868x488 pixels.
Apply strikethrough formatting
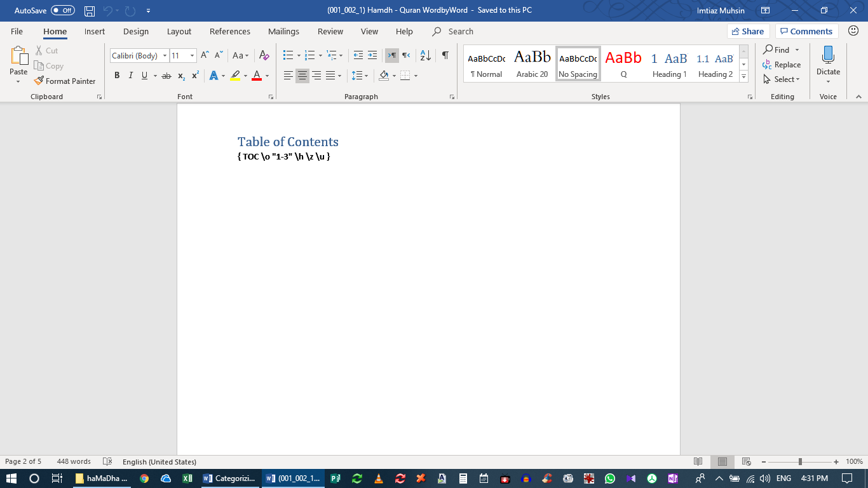coord(166,76)
